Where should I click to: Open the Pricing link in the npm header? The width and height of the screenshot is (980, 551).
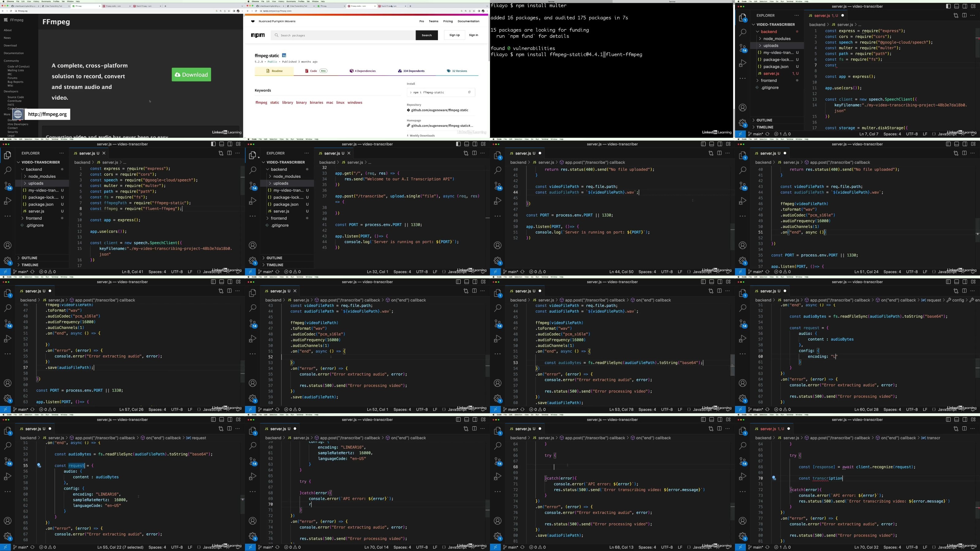point(448,21)
